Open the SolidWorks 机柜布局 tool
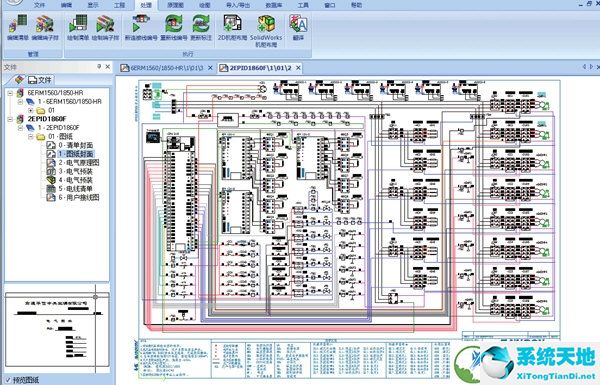This screenshot has width=600, height=385. pos(266,31)
